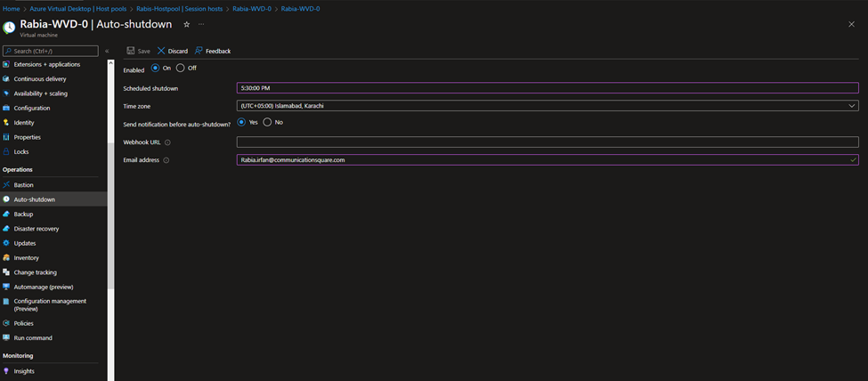Click the virtual machine clock icon in header

(9, 28)
